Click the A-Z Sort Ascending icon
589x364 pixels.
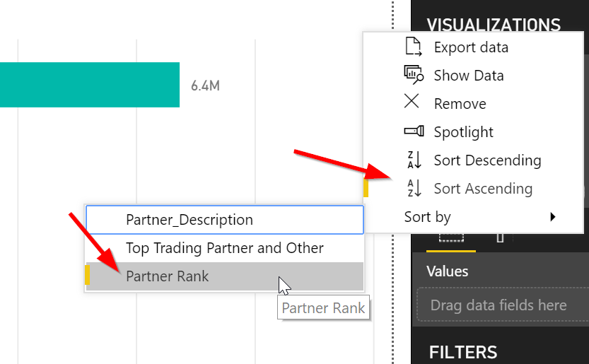point(414,189)
